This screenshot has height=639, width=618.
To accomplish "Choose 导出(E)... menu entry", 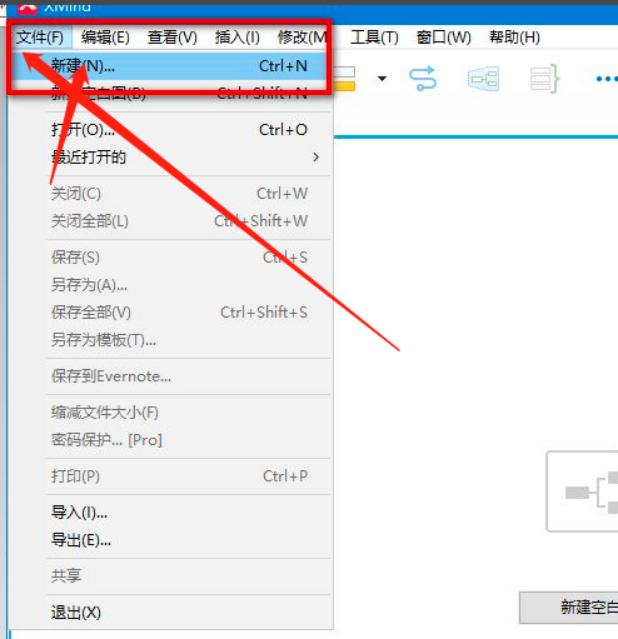I will pyautogui.click(x=170, y=540).
